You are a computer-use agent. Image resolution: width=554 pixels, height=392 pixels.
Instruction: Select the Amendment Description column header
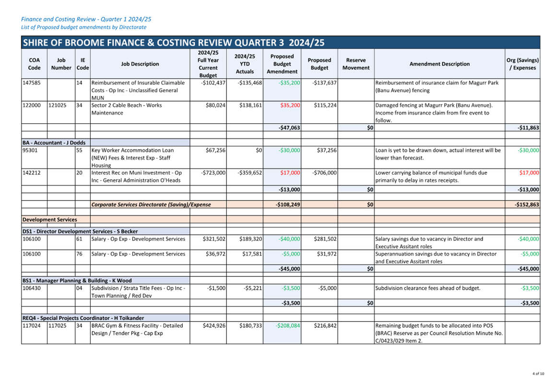pos(439,64)
